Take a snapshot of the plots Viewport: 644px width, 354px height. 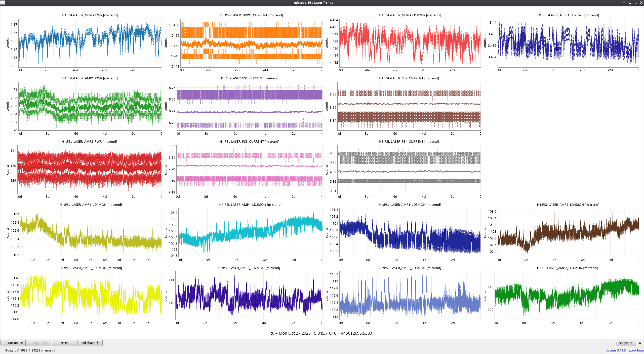[x=625, y=343]
